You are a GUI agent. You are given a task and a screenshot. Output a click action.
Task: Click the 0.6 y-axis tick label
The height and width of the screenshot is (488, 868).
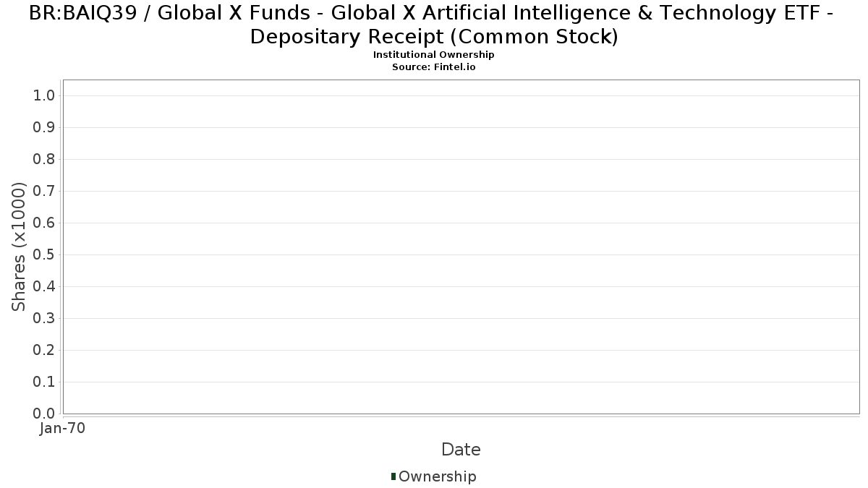click(x=45, y=223)
